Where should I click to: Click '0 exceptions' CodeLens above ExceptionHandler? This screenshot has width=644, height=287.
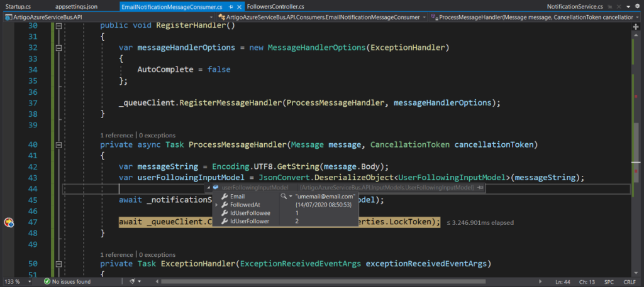[x=157, y=254]
